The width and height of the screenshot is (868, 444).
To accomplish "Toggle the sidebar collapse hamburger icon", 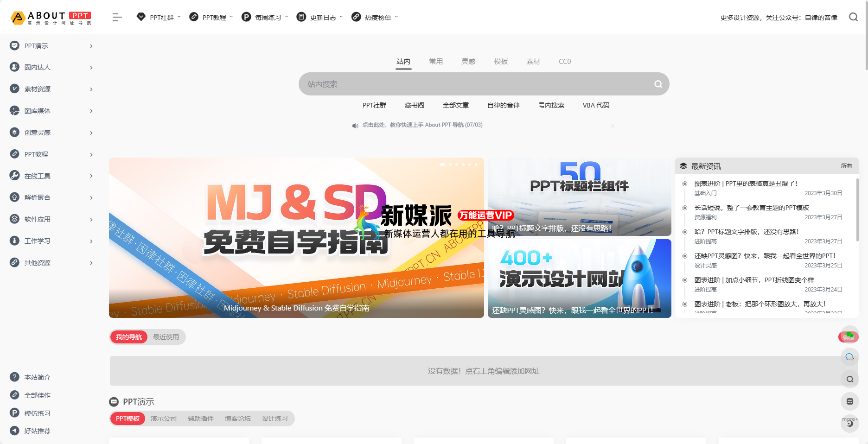I will pos(117,17).
